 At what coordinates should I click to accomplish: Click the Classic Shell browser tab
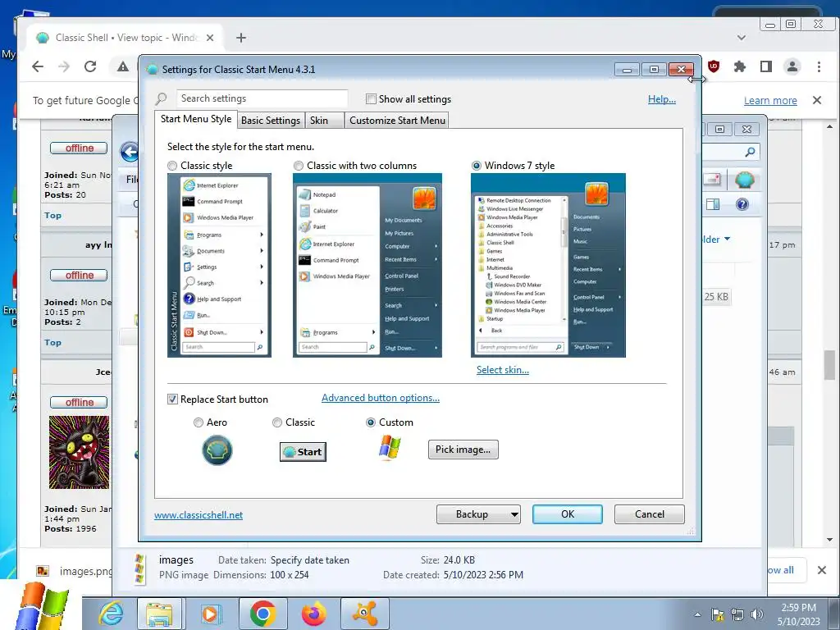pos(126,38)
